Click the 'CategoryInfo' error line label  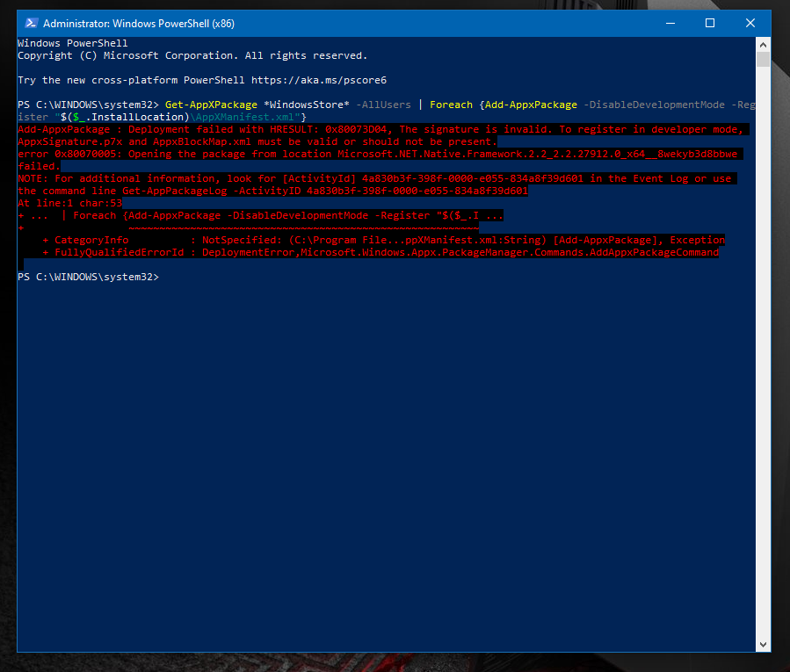[x=91, y=241]
